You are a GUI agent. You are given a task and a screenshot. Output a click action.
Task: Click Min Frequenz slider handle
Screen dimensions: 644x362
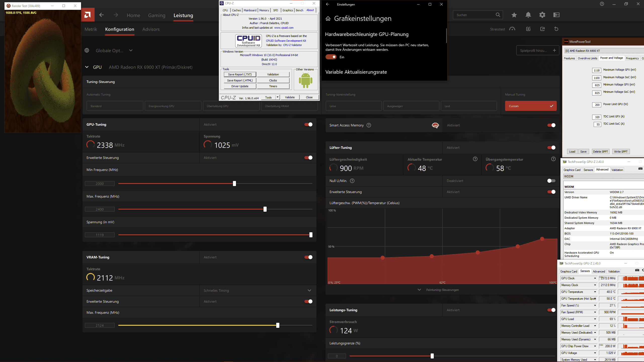[x=234, y=184]
